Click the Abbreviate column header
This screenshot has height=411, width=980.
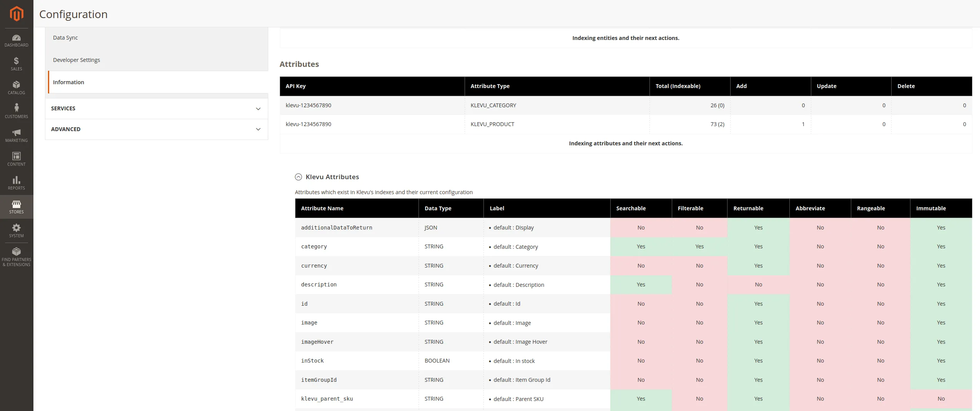coord(820,208)
